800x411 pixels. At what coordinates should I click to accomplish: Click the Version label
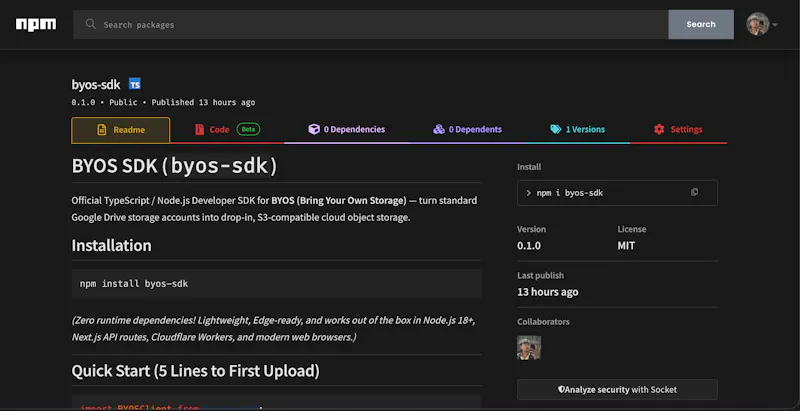tap(531, 229)
